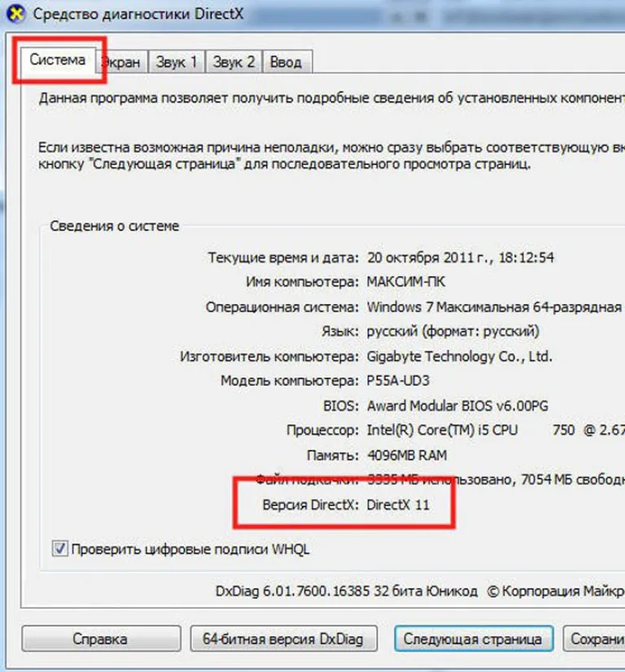
Task: Click the Операционная система label
Action: point(282,307)
